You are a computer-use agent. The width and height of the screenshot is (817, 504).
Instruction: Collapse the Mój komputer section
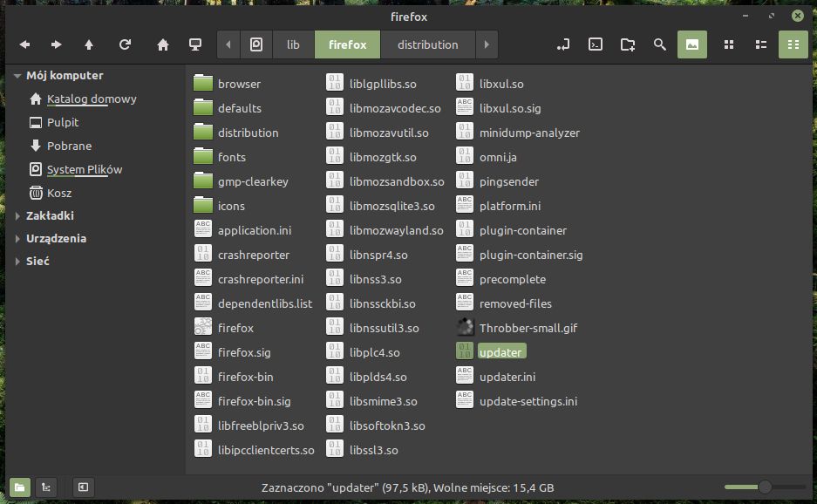point(17,76)
